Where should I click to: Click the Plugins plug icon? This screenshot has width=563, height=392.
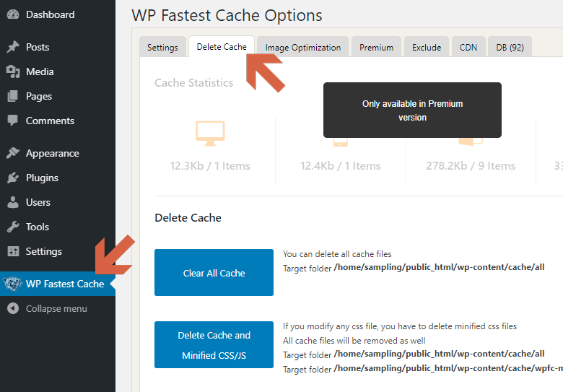[x=13, y=178]
